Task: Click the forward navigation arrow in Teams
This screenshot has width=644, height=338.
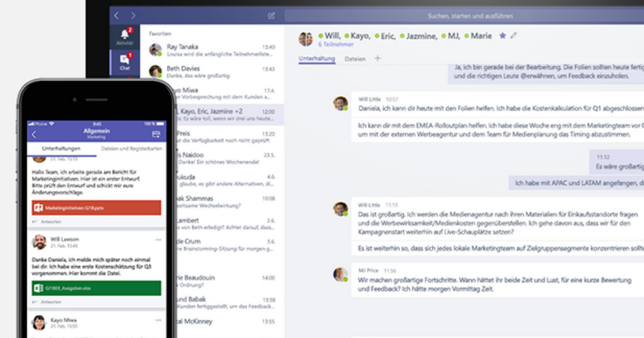Action: click(133, 16)
